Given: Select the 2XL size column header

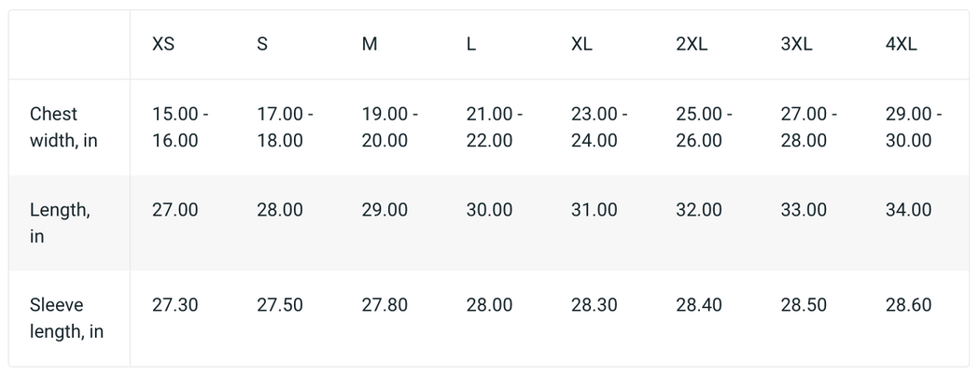Looking at the screenshot, I should click(x=692, y=45).
